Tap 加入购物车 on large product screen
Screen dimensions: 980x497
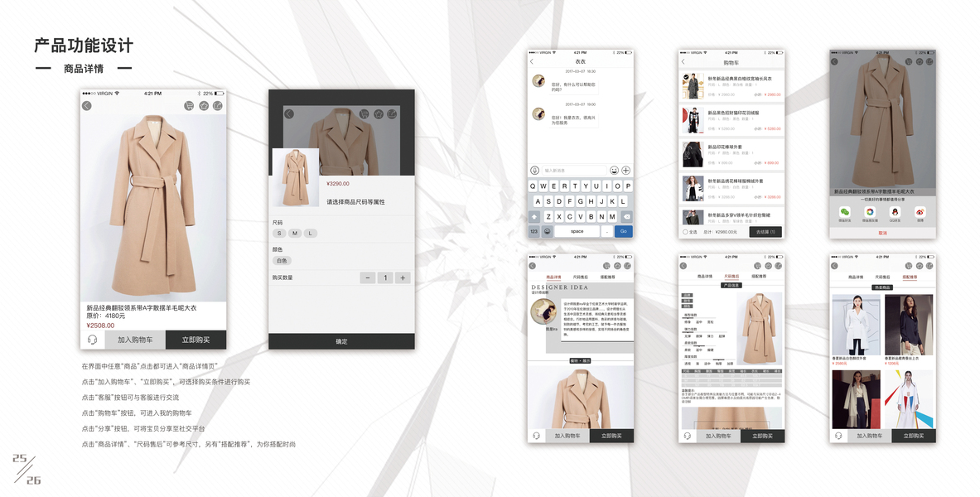click(x=135, y=340)
